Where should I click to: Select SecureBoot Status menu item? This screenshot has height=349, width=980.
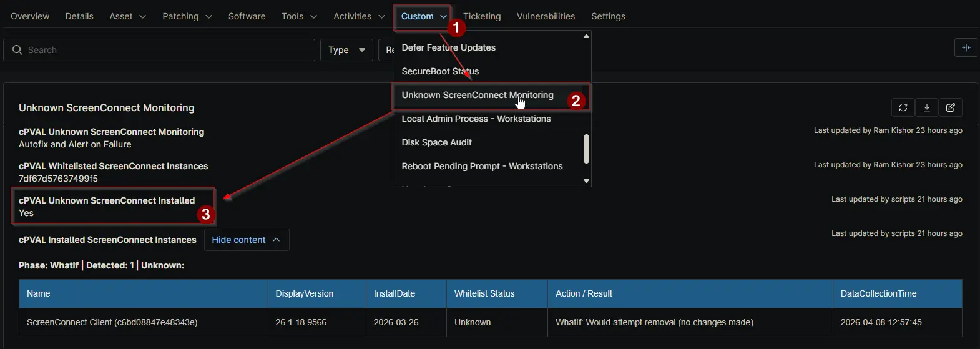pyautogui.click(x=440, y=71)
